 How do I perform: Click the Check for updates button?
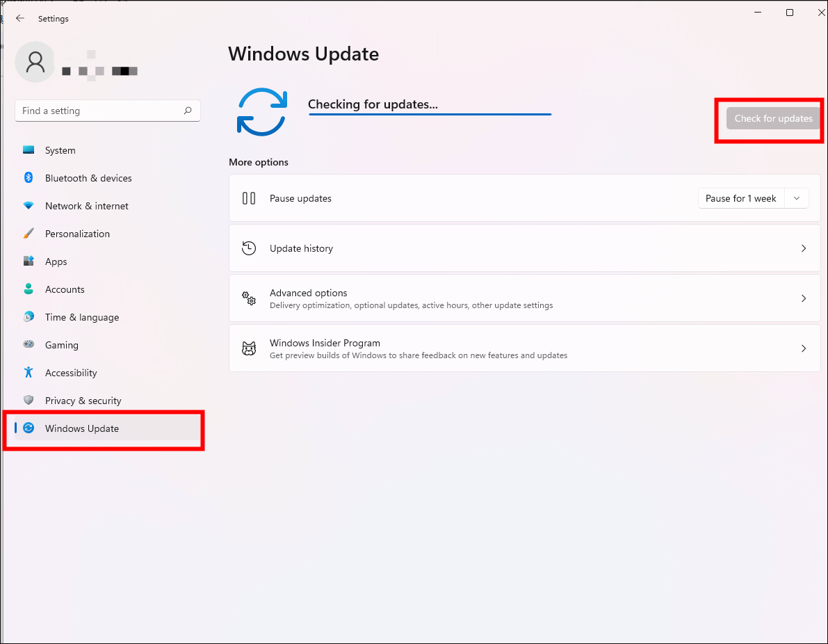click(x=772, y=118)
